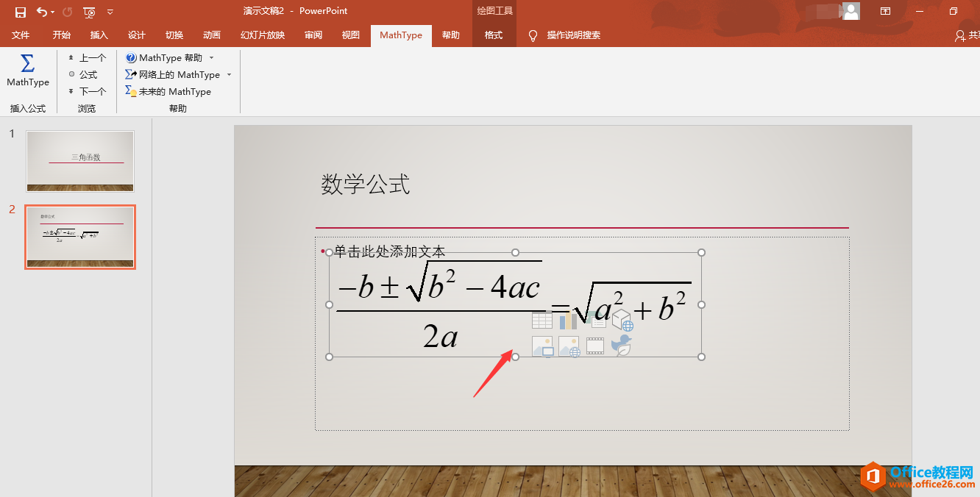This screenshot has height=497, width=980.
Task: Click the Insert Video placeholder icon
Action: click(x=594, y=346)
